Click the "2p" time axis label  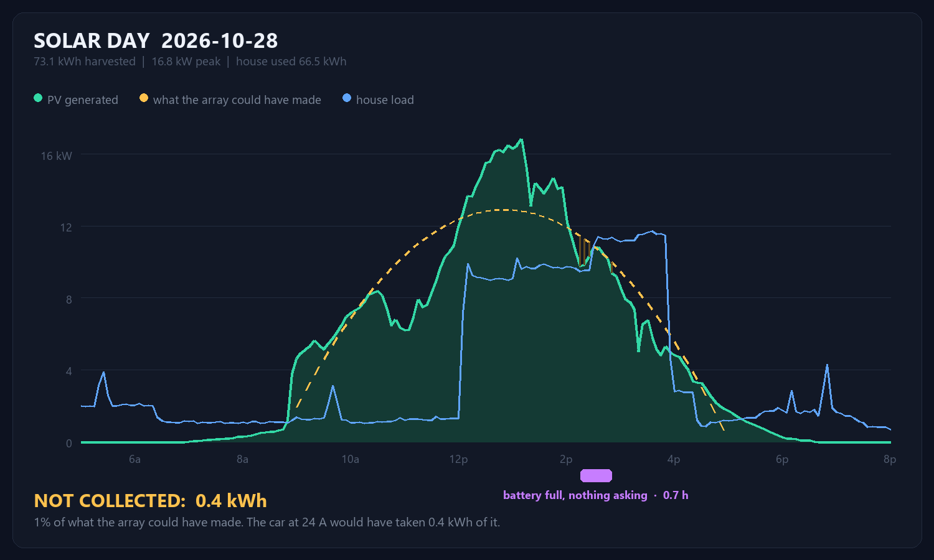click(566, 460)
